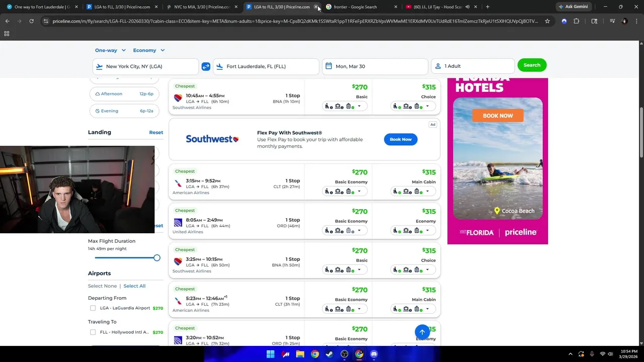Image resolution: width=644 pixels, height=362 pixels.
Task: Go back to previous page
Action: [x=7, y=21]
